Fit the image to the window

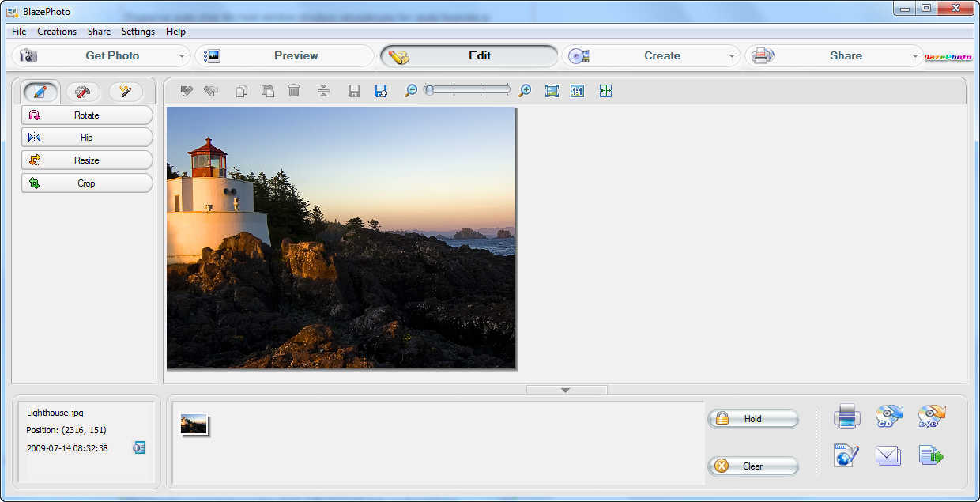click(551, 91)
